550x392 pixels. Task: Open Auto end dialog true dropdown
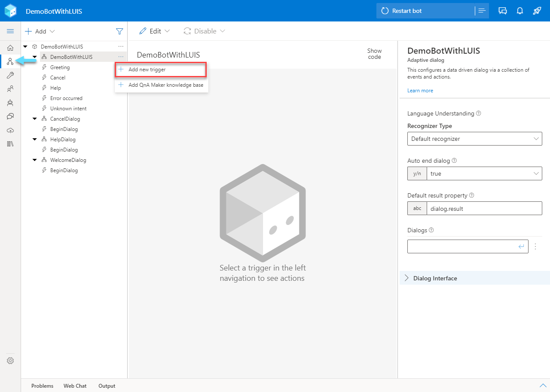coord(484,173)
